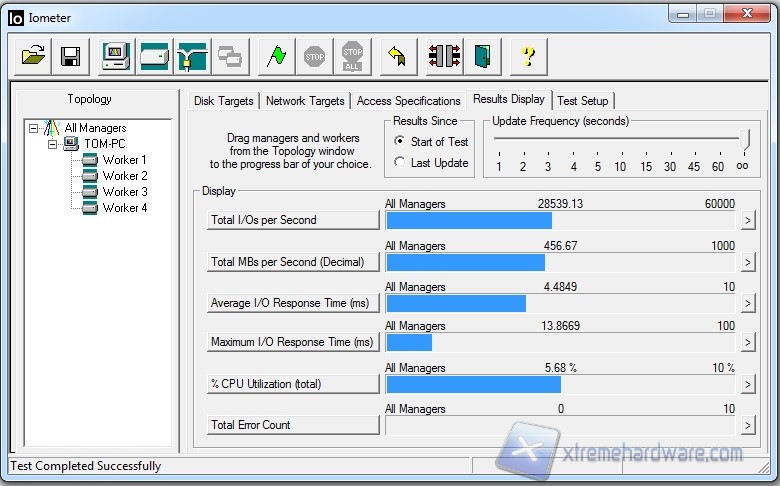Click the Exit door icon in toolbar

point(484,56)
